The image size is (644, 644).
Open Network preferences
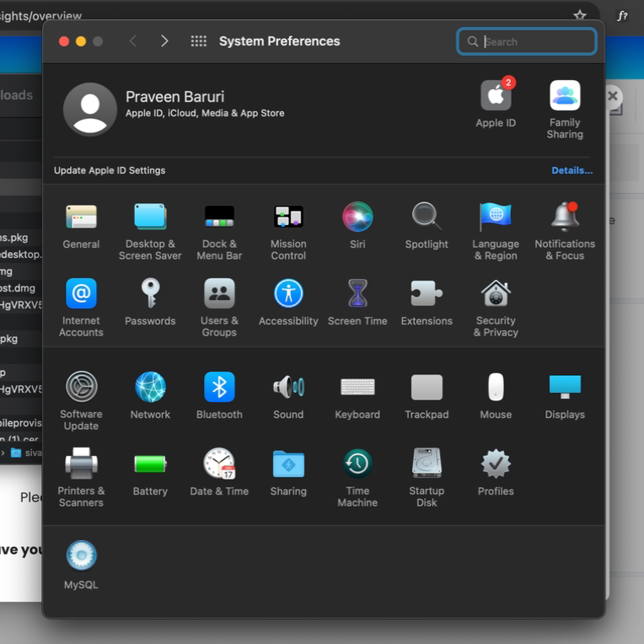pyautogui.click(x=150, y=395)
